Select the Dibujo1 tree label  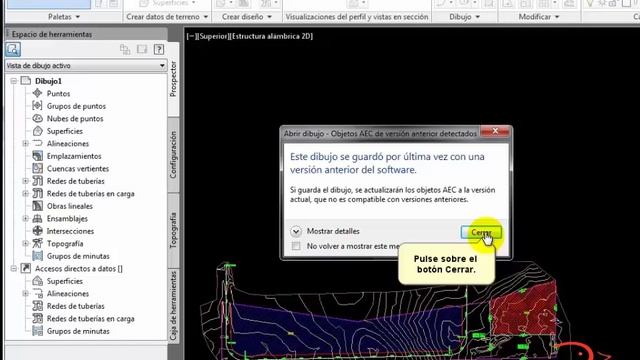coord(48,81)
